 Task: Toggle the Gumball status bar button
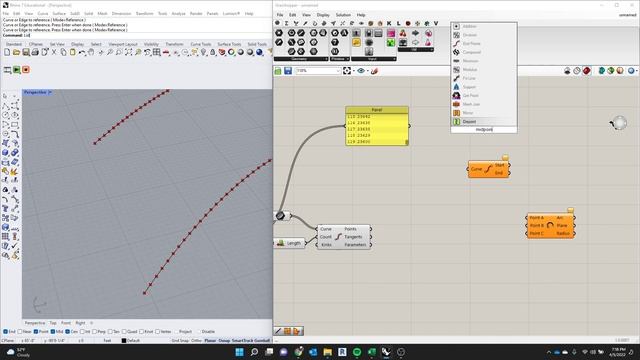262,340
